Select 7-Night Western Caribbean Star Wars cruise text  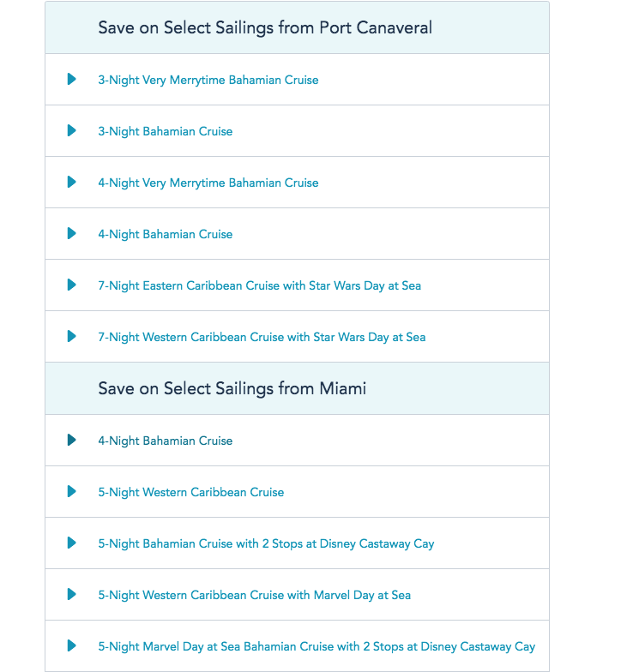click(262, 337)
